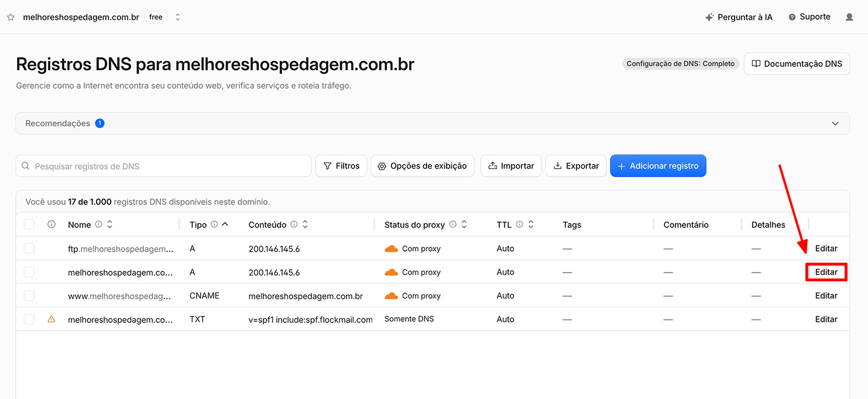This screenshot has height=399, width=868.
Task: Sort by TTL column arrows
Action: 531,224
